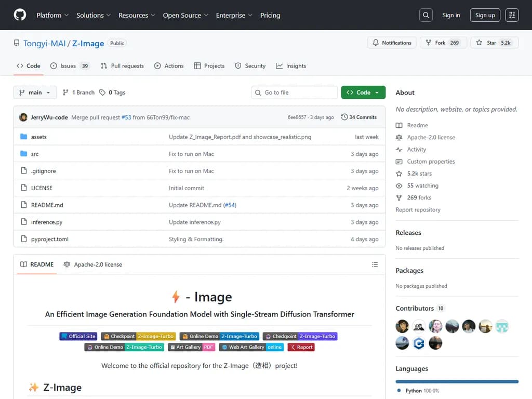Toggle Notifications for this repository
The width and height of the screenshot is (532, 399).
pyautogui.click(x=392, y=43)
